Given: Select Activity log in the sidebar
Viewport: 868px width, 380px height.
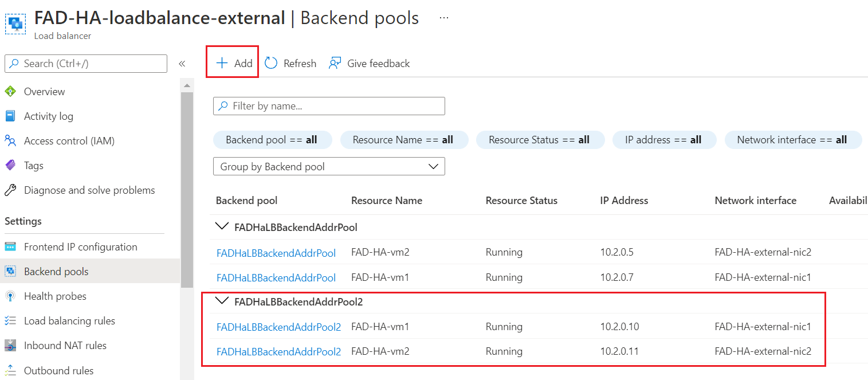Looking at the screenshot, I should tap(11, 116).
